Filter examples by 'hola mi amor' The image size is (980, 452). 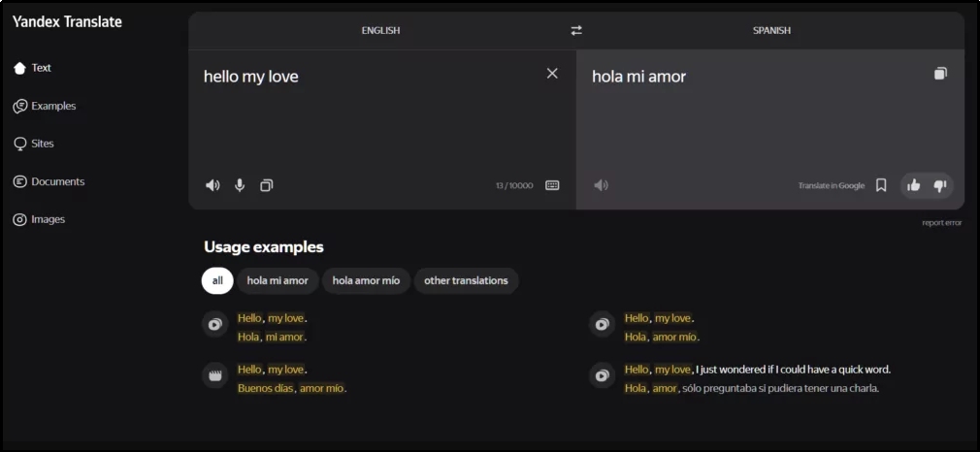pos(278,280)
